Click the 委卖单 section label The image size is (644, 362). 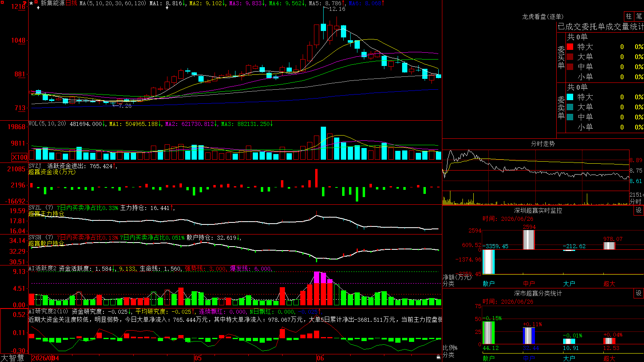561,107
